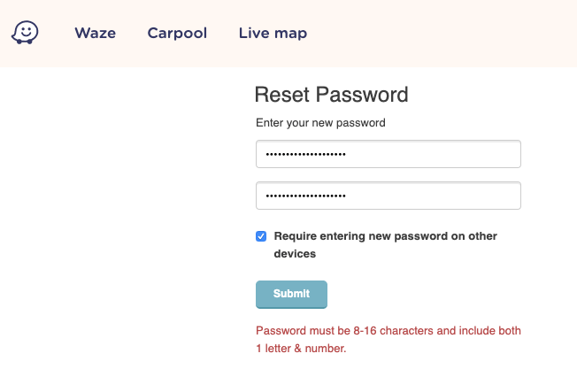The image size is (577, 392).
Task: Click the 'Enter your new password' label
Action: click(320, 123)
